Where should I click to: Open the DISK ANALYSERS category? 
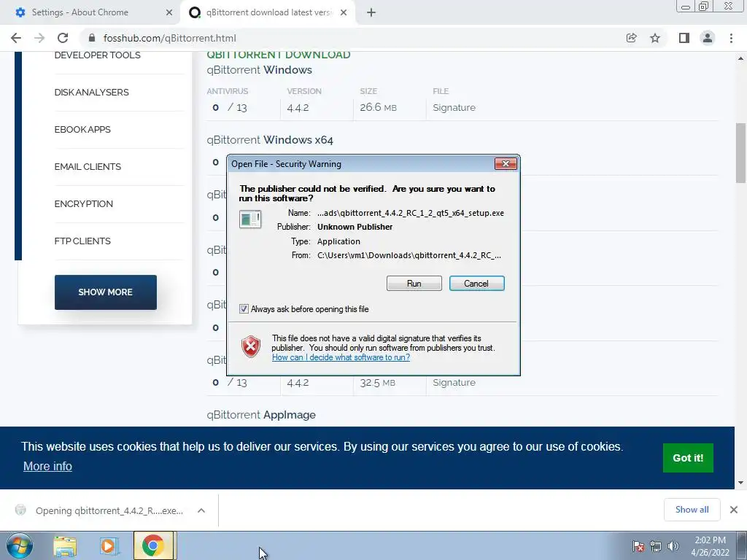[91, 93]
